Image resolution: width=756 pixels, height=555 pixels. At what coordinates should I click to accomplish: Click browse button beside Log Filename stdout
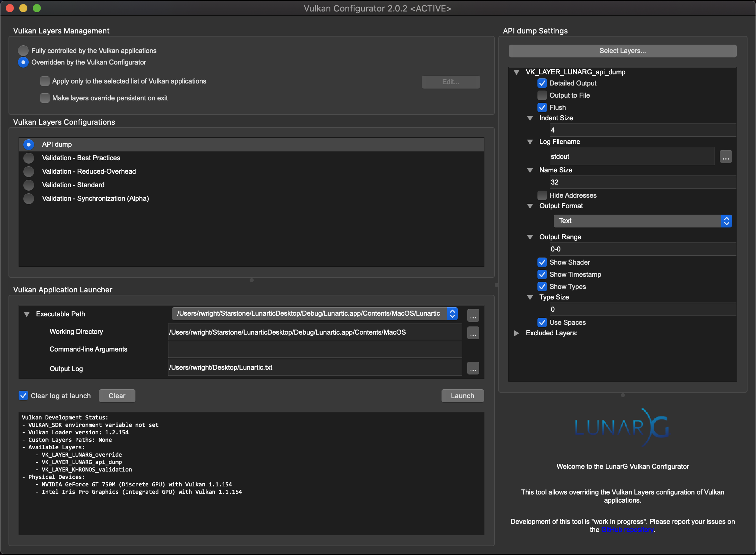coord(726,157)
